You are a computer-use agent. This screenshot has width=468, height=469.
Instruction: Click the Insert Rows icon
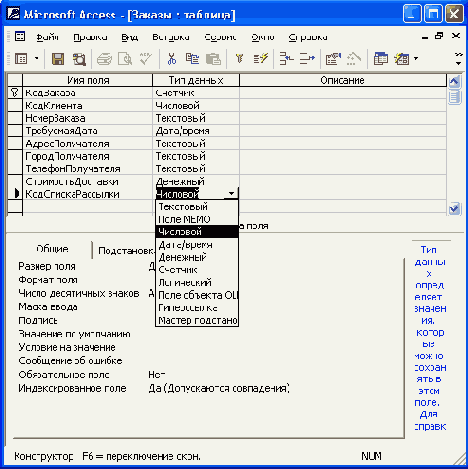[286, 59]
